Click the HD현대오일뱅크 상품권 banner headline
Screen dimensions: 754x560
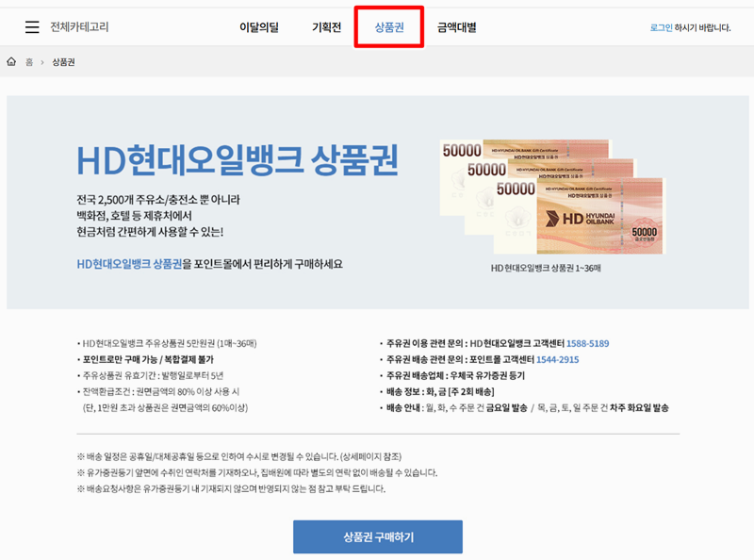(238, 160)
